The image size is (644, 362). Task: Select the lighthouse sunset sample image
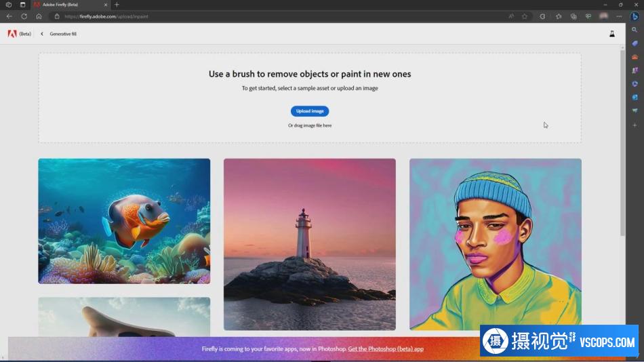pyautogui.click(x=310, y=244)
